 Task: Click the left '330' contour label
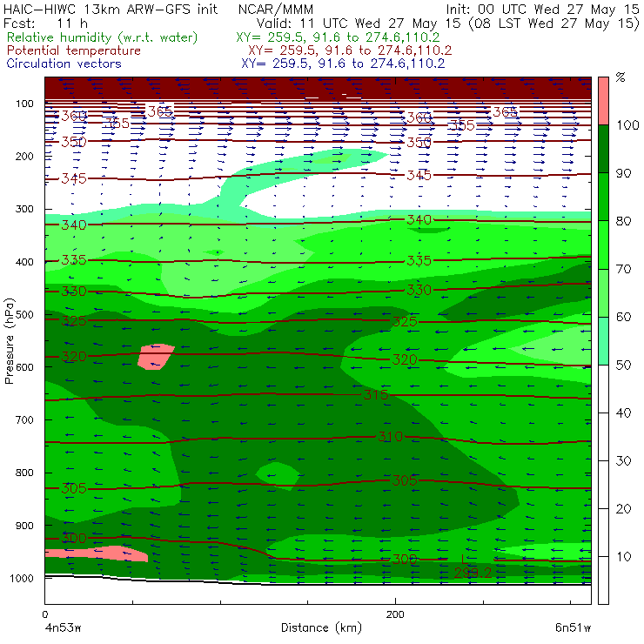click(x=74, y=292)
